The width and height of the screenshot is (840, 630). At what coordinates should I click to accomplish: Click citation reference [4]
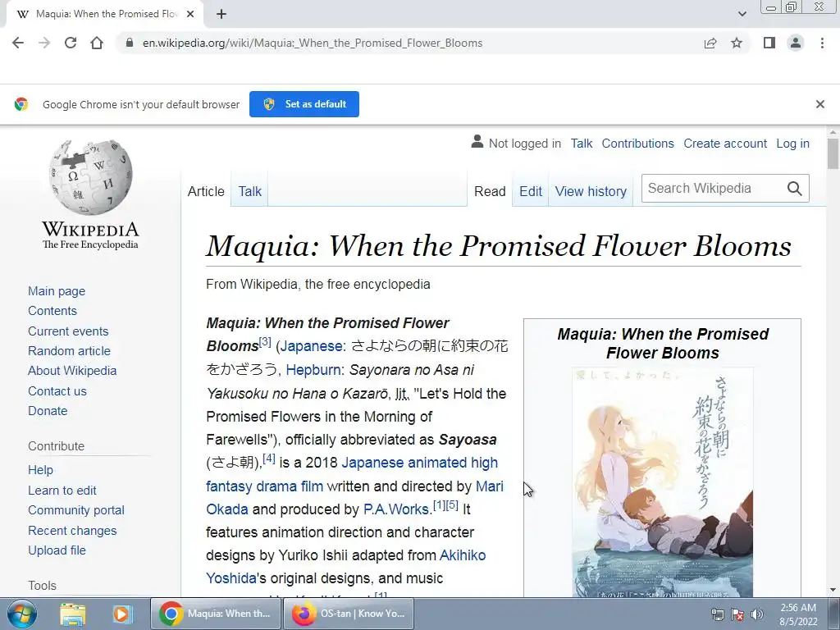(x=269, y=458)
